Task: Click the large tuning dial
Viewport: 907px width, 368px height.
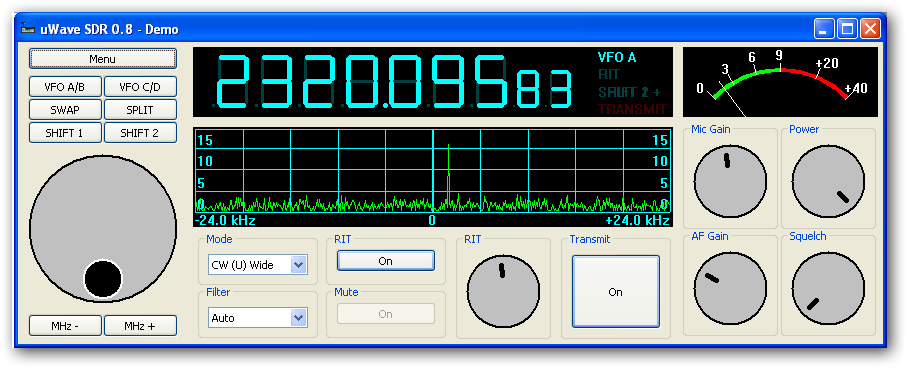Action: click(x=103, y=229)
